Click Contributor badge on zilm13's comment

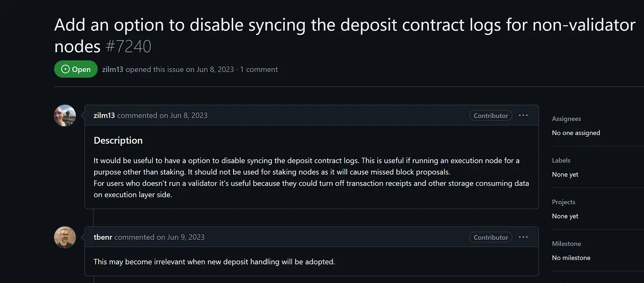click(x=491, y=115)
